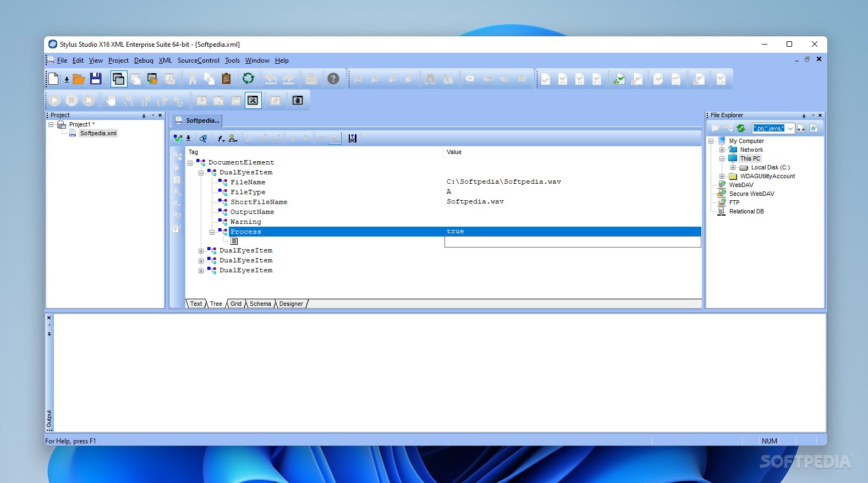
Task: Collapse the Project1 tree node
Action: [x=51, y=125]
